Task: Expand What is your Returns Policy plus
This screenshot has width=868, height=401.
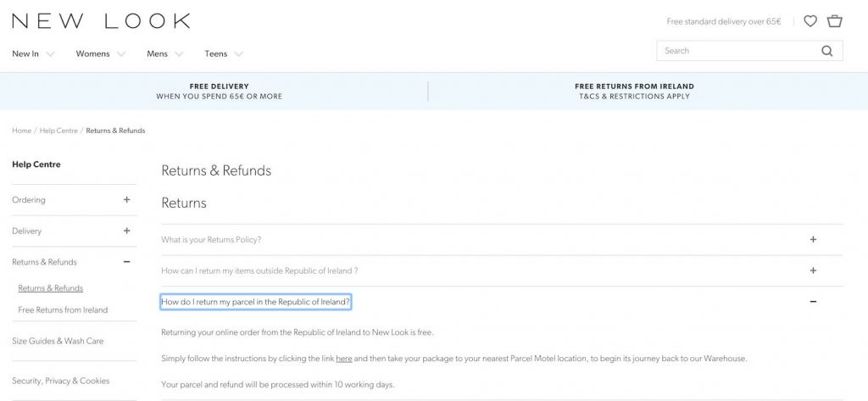Action: coord(813,239)
